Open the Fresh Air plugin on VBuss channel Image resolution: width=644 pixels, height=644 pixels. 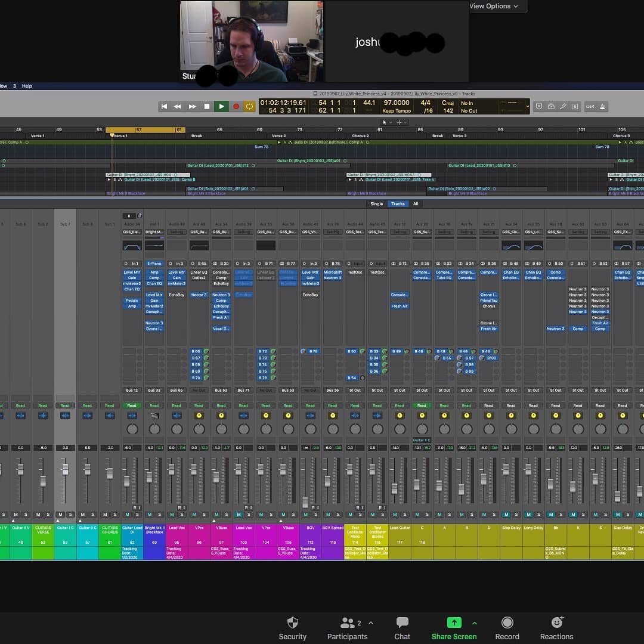tap(221, 317)
